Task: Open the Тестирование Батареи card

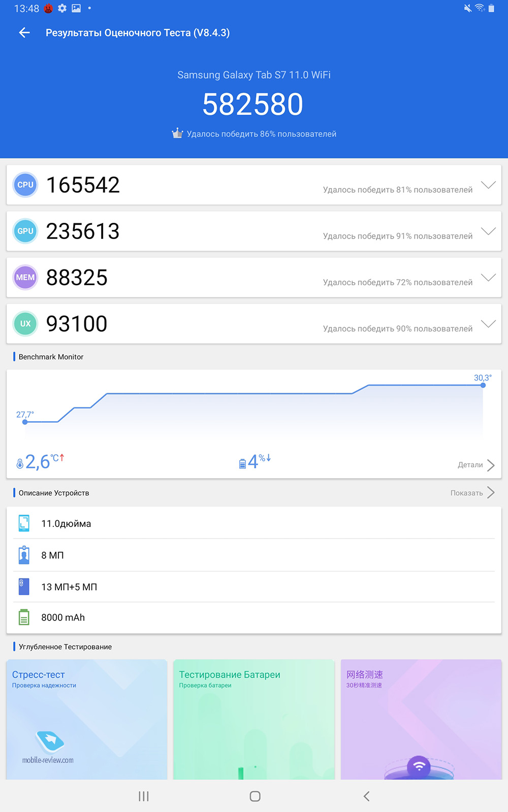Action: point(254,719)
